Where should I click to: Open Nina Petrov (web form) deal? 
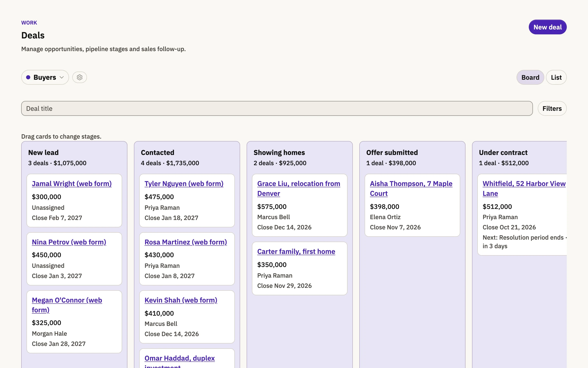click(69, 242)
